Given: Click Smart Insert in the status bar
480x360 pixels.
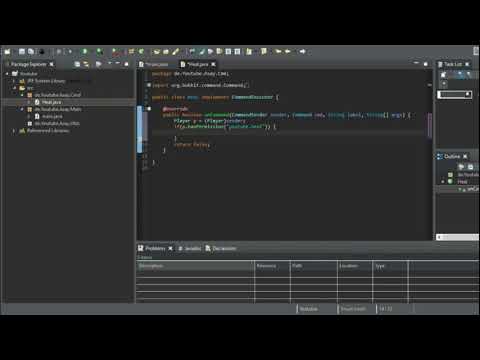Looking at the screenshot, I should tap(353, 309).
